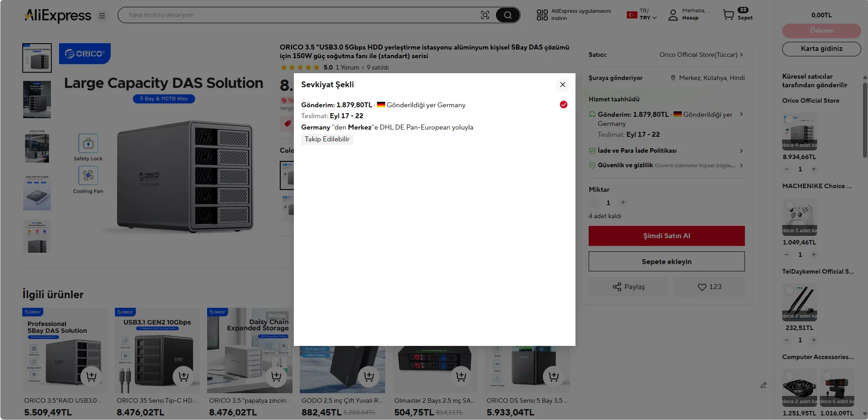Go to the AliExpress home logo

(x=58, y=15)
